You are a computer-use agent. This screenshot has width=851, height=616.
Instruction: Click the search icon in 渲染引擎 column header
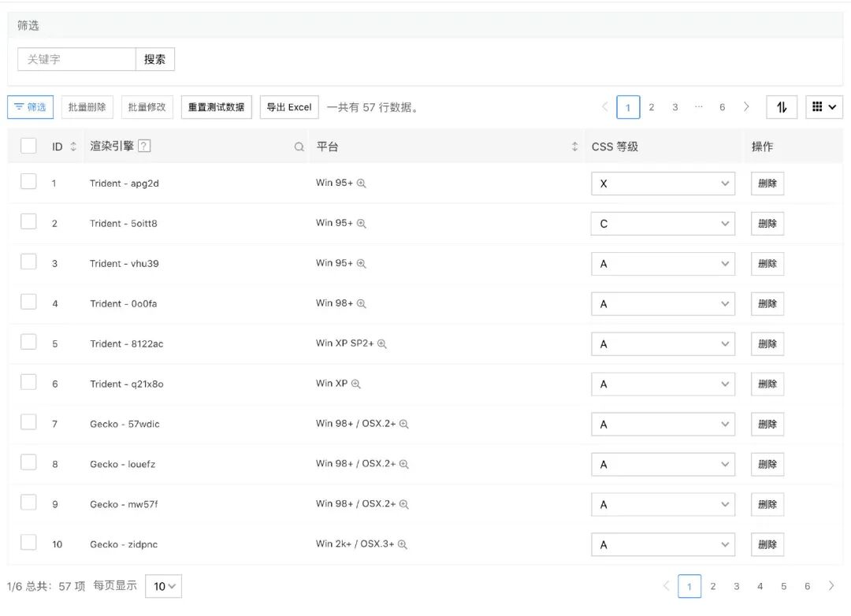299,147
